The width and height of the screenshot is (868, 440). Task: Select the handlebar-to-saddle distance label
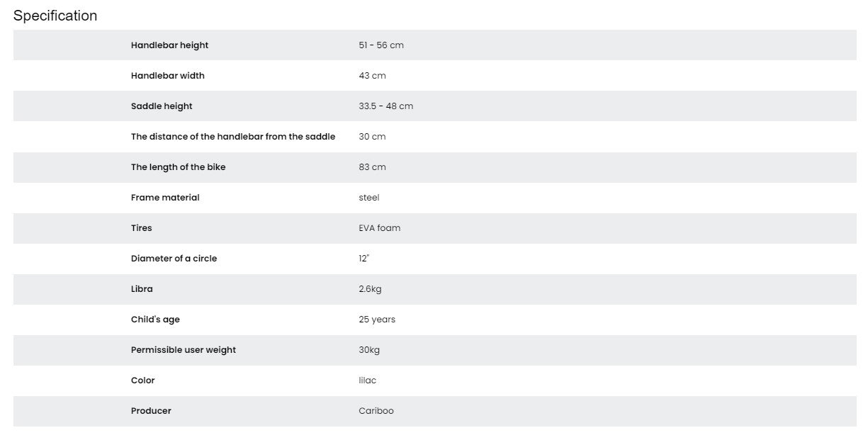point(232,137)
